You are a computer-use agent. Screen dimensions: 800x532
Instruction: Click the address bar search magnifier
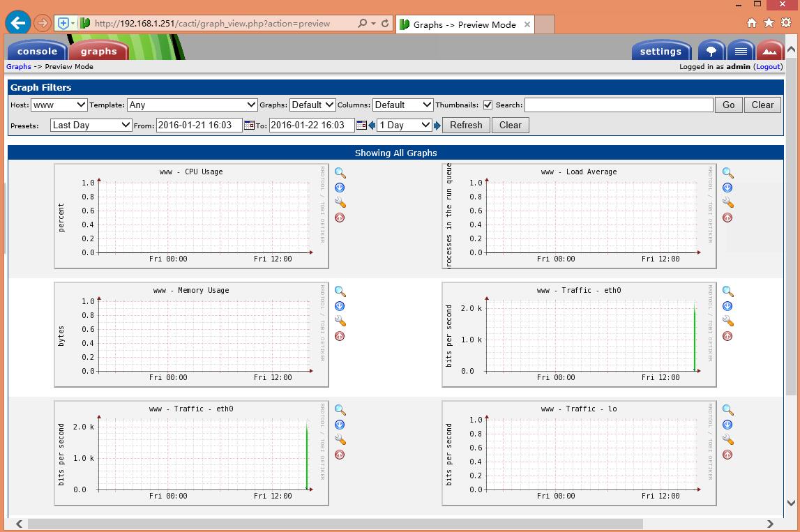pos(362,23)
